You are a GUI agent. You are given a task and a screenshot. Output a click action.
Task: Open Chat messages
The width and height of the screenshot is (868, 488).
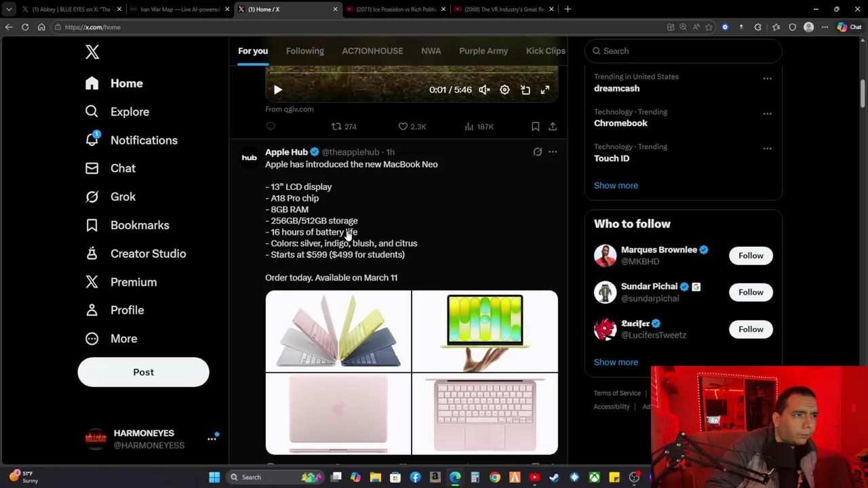pos(111,168)
